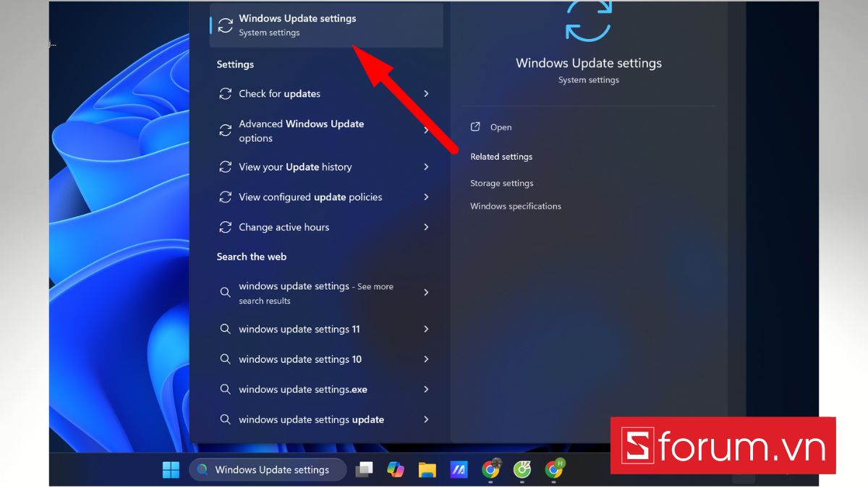Open the green Coc Coc browser taskbar icon
This screenshot has height=488, width=868.
pos(522,470)
